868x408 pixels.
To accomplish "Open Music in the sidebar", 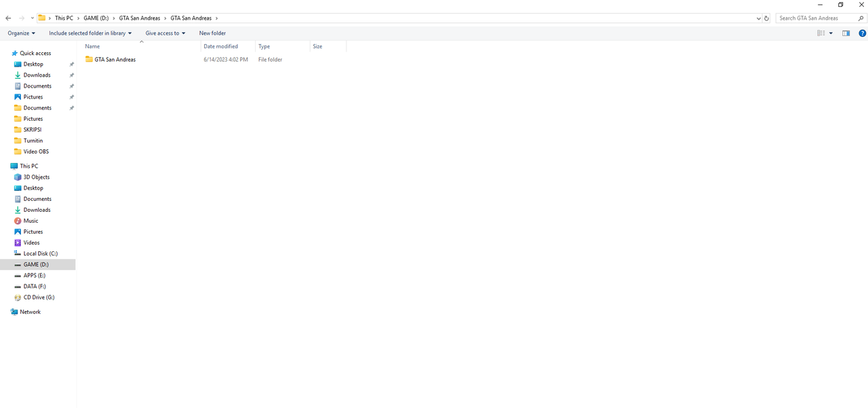I will click(31, 221).
